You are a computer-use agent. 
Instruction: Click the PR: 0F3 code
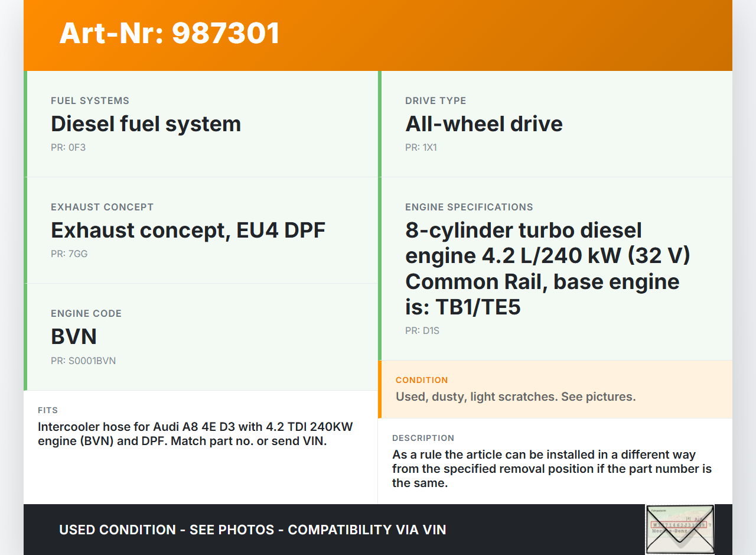[68, 147]
